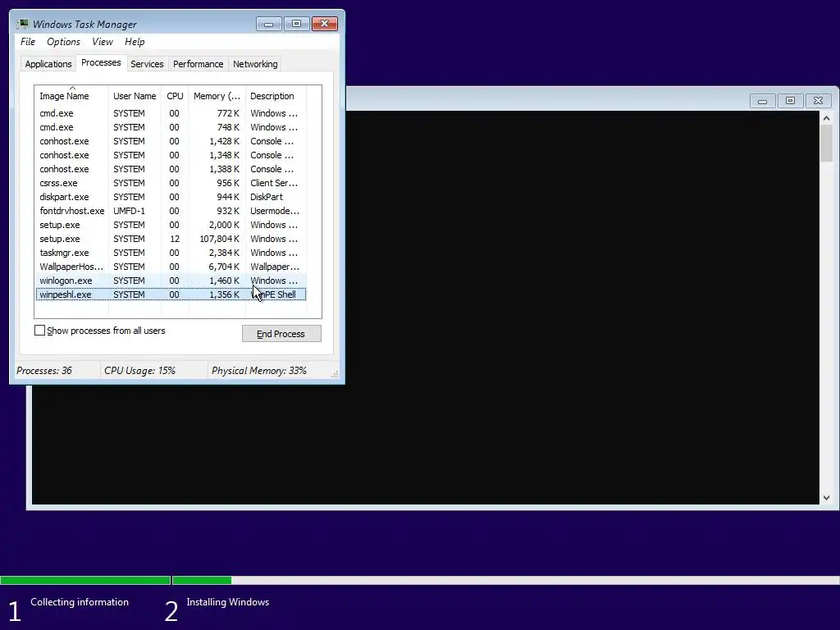Open the View menu
Image resolution: width=840 pixels, height=630 pixels.
coord(103,42)
